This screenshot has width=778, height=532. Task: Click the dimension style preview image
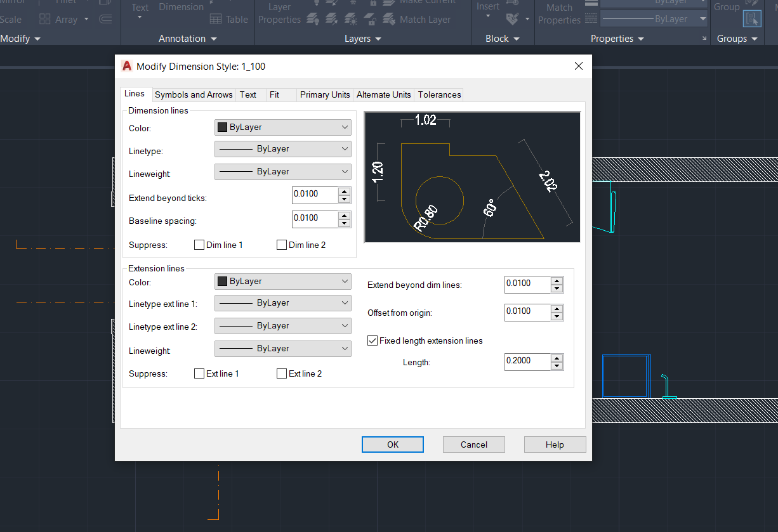472,177
